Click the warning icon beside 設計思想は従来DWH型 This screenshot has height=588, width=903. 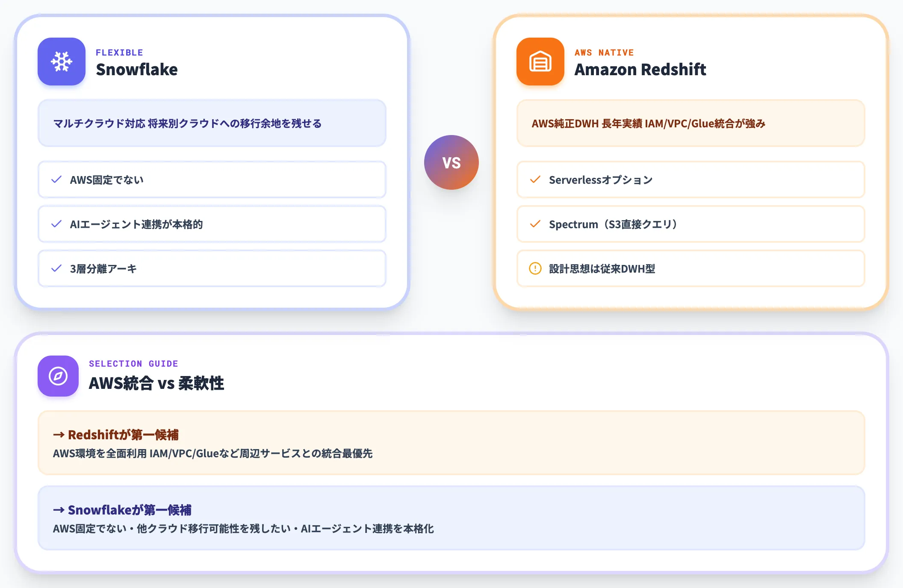pos(535,268)
